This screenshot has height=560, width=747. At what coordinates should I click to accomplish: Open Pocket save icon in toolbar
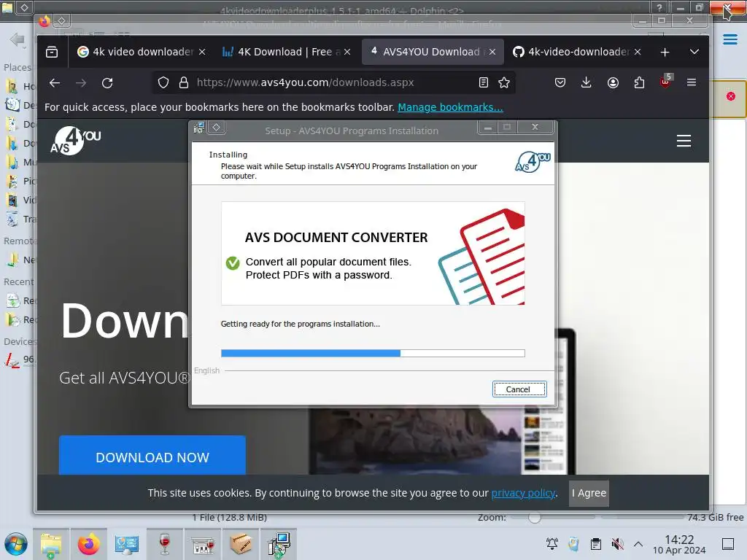click(560, 82)
